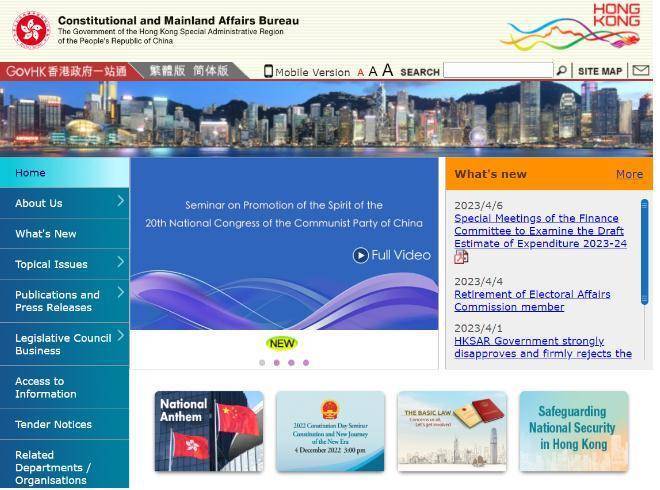Open Safeguarding National Security thumbnail
660x490 pixels.
point(574,431)
